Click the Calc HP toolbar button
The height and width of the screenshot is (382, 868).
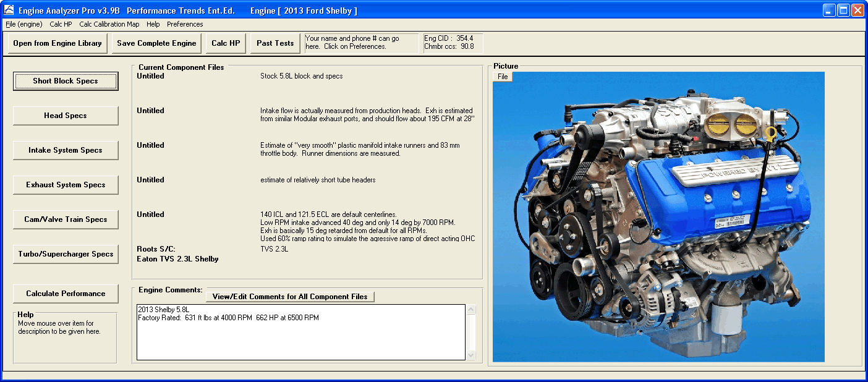226,43
